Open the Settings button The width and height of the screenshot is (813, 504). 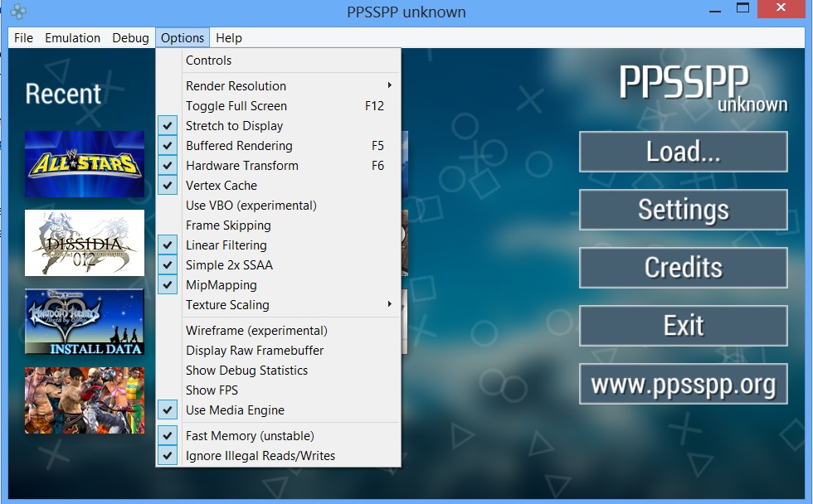tap(683, 210)
